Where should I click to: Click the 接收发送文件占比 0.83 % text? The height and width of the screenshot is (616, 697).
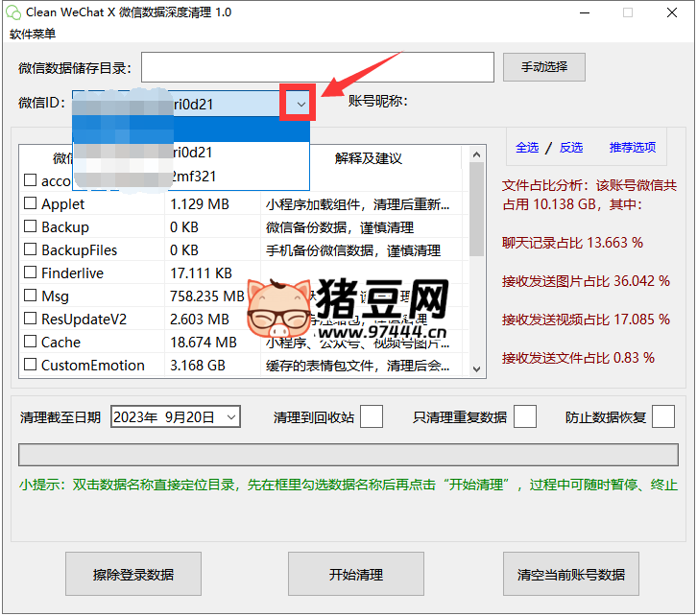578,358
